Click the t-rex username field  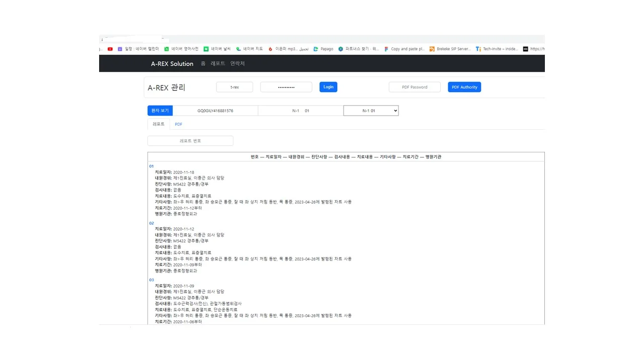click(x=234, y=87)
